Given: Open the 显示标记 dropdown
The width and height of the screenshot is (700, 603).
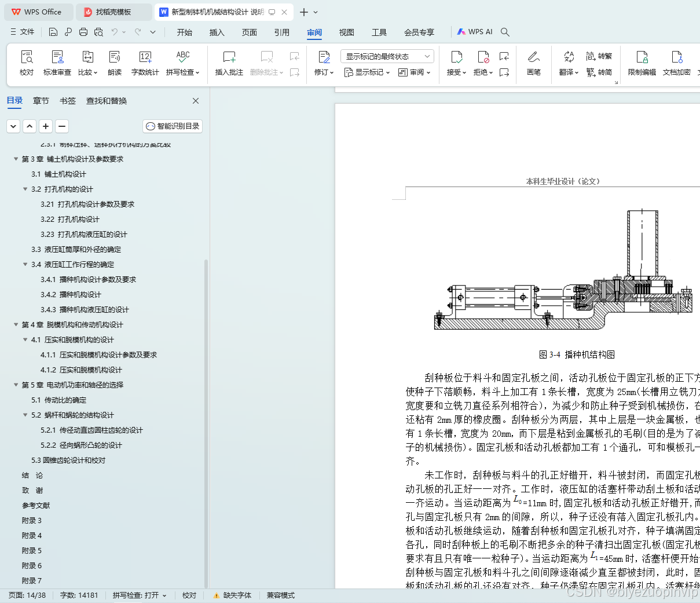Looking at the screenshot, I should (367, 72).
